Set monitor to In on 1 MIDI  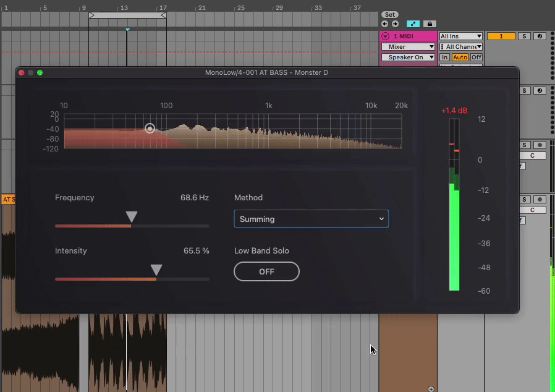(444, 58)
